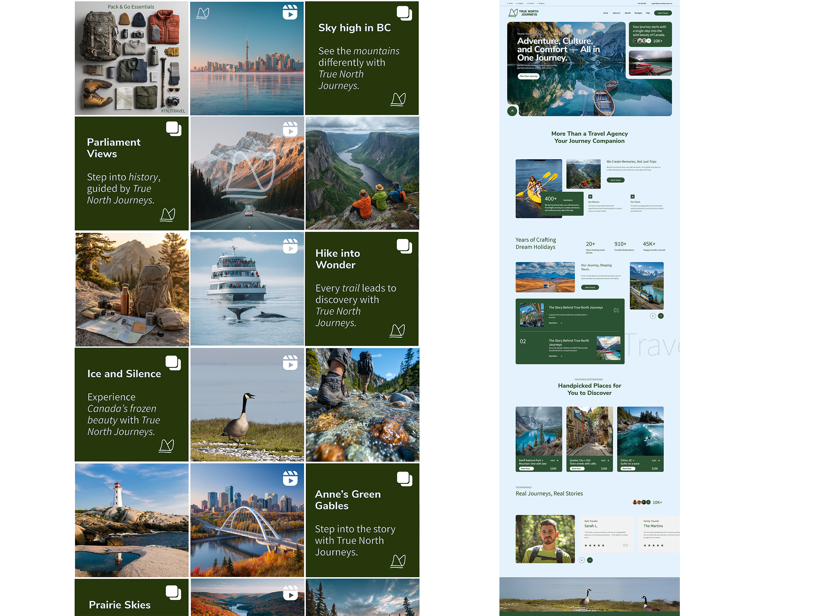Click next arrow under the train photo

point(661,316)
